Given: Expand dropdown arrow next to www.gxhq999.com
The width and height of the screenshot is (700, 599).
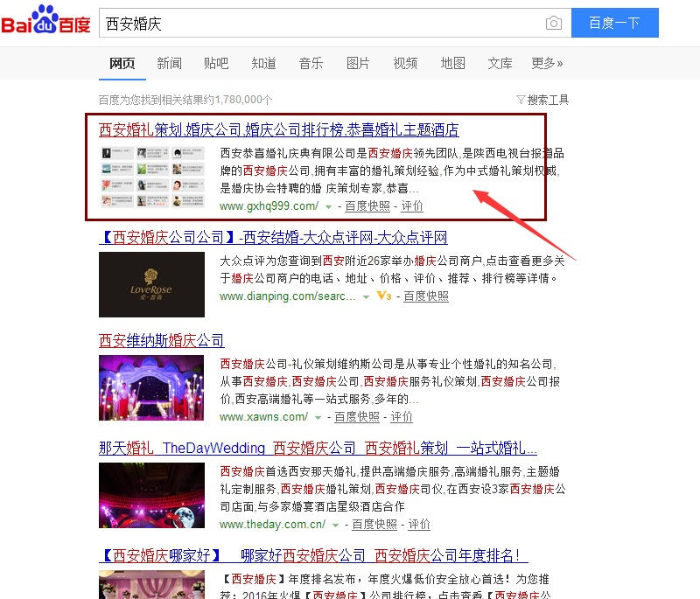Looking at the screenshot, I should [329, 207].
